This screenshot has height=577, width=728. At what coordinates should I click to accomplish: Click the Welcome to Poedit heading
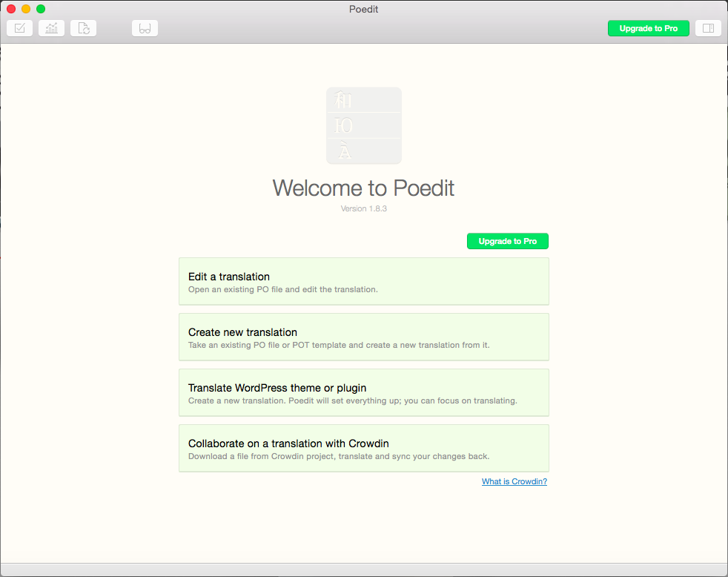(x=363, y=188)
